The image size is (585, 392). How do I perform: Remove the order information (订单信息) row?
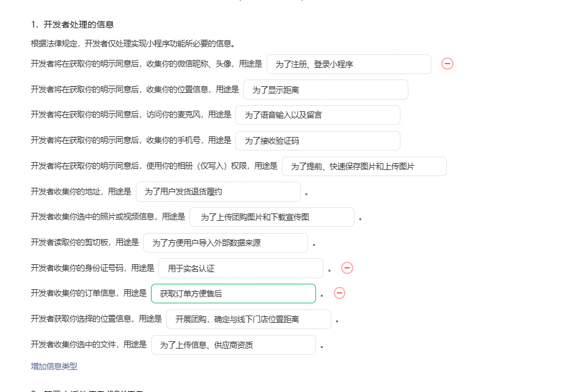339,293
